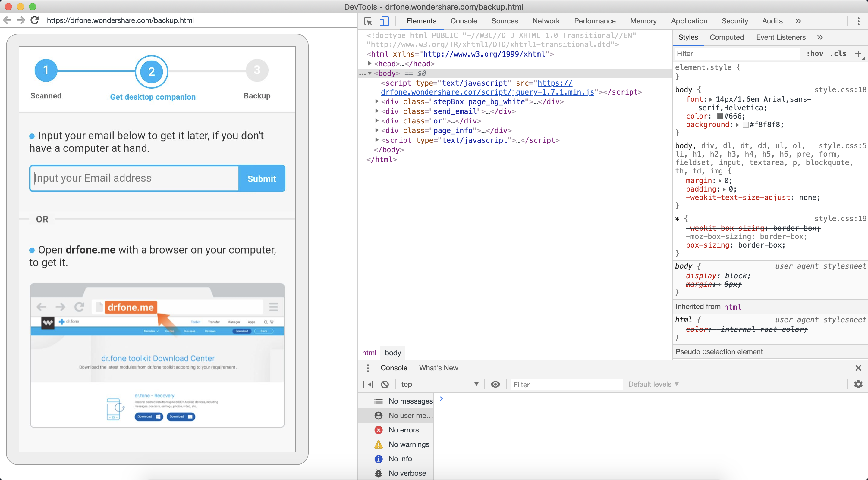Expand the send_email div node
The width and height of the screenshot is (868, 480).
click(x=377, y=111)
